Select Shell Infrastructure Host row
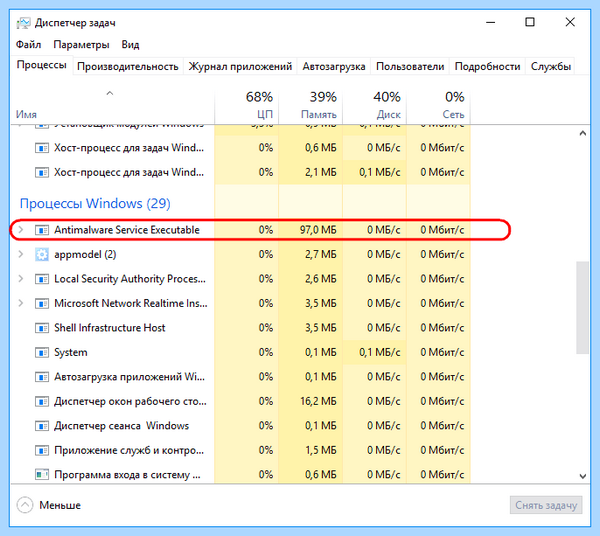Image resolution: width=600 pixels, height=536 pixels. pos(241,328)
